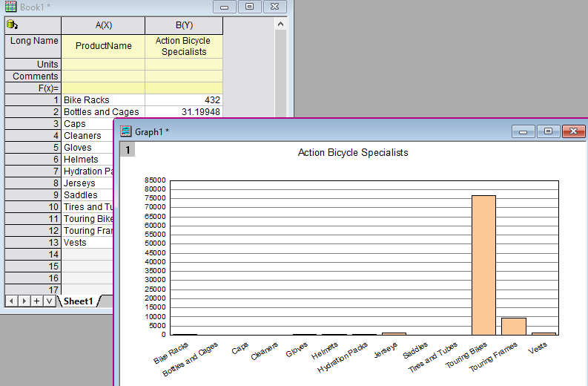Open the sheet list dropdown arrow
588x386 pixels.
click(49, 301)
